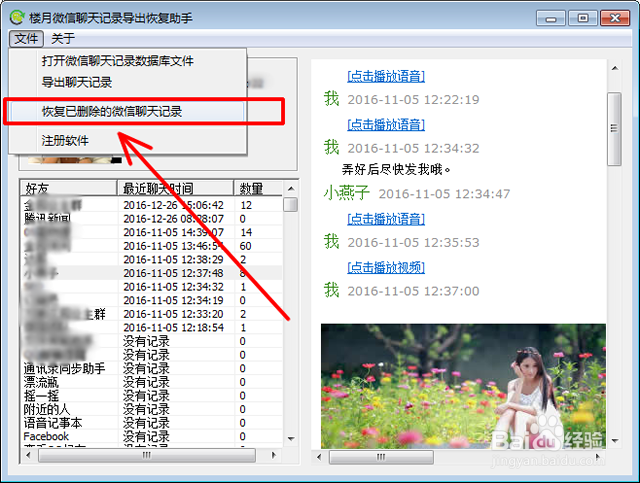The image size is (640, 483).
Task: Select Facebook in friend list
Action: 151,436
